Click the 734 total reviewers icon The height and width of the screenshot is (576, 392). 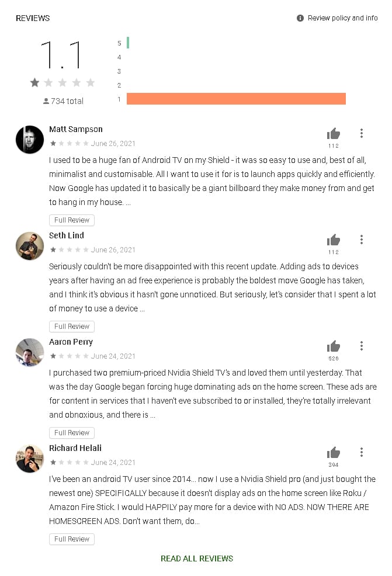pos(46,101)
